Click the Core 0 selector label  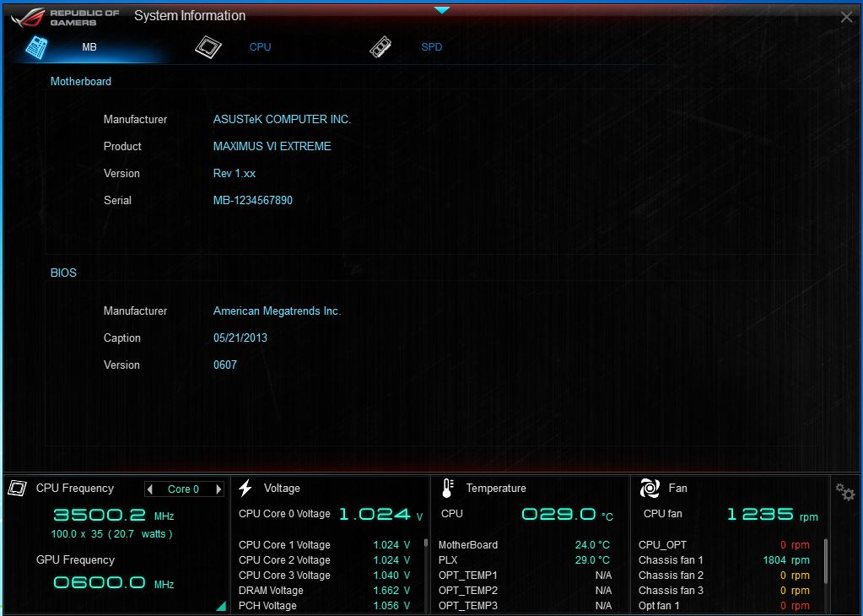pyautogui.click(x=183, y=489)
